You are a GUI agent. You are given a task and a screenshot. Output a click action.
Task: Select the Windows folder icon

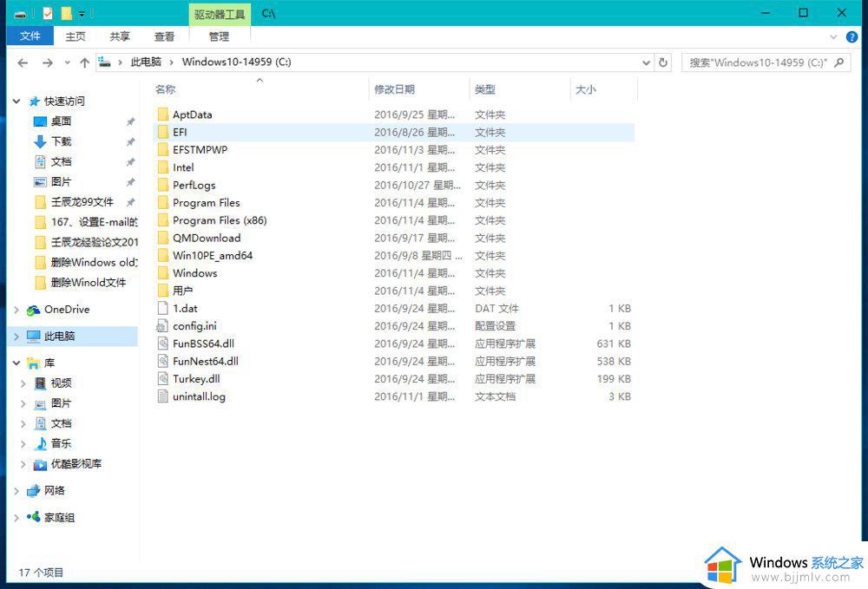click(x=163, y=273)
